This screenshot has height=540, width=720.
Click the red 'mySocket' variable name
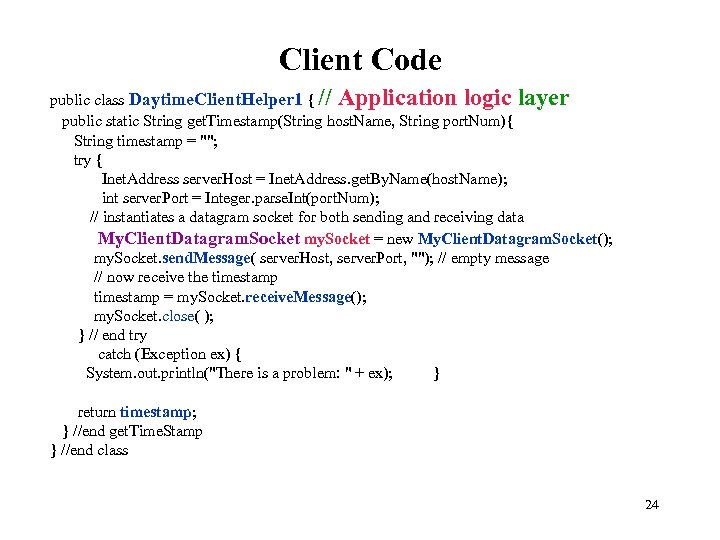click(x=337, y=239)
